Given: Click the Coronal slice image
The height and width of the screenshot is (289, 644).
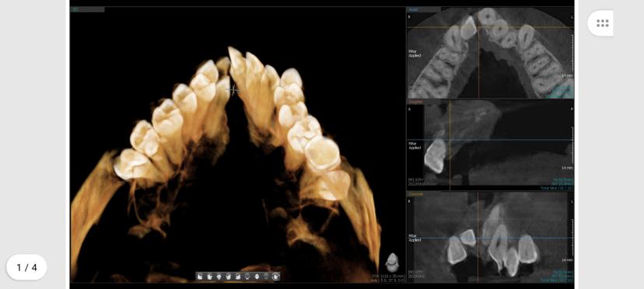Looking at the screenshot, I should (491, 237).
